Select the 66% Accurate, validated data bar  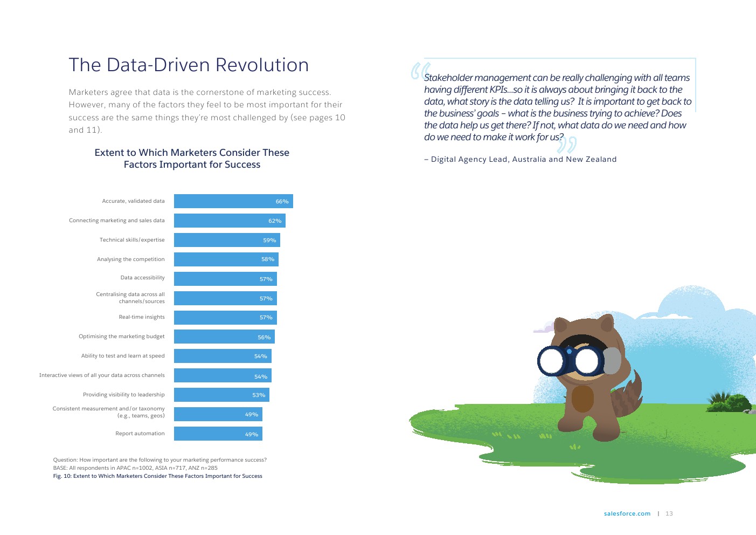(233, 201)
